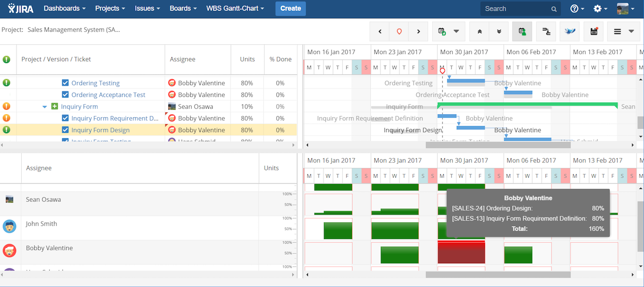Open the Ordering Acceptance Test link

[108, 94]
